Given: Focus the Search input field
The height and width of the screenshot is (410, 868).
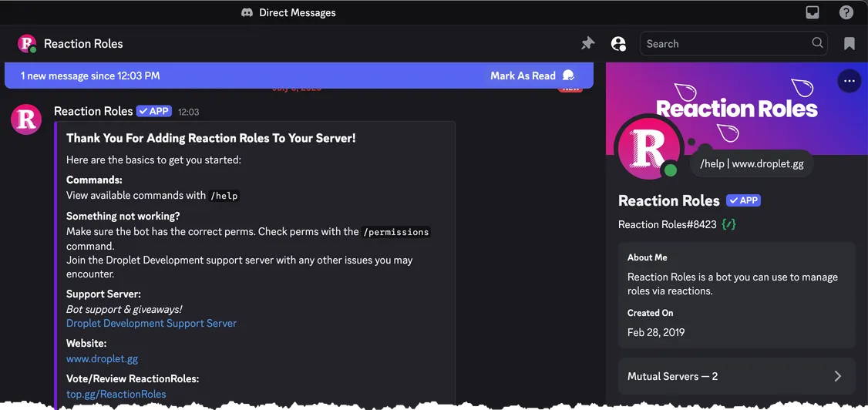Looking at the screenshot, I should [x=733, y=44].
